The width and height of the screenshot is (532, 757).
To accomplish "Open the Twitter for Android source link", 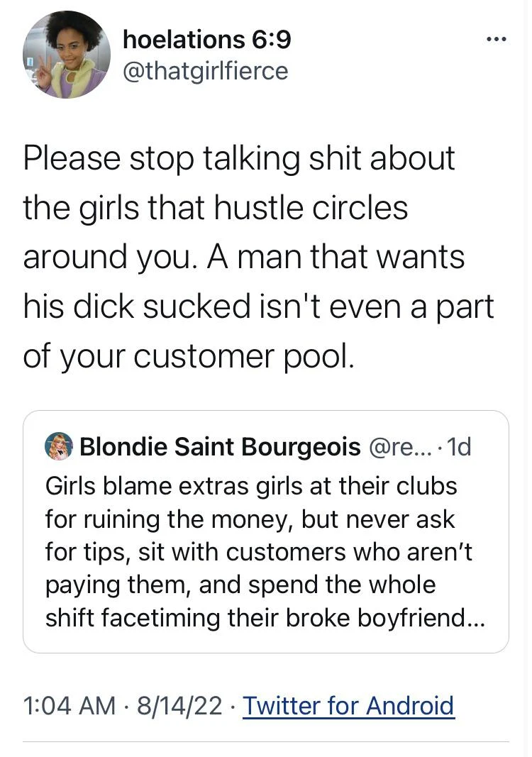I will 348,705.
